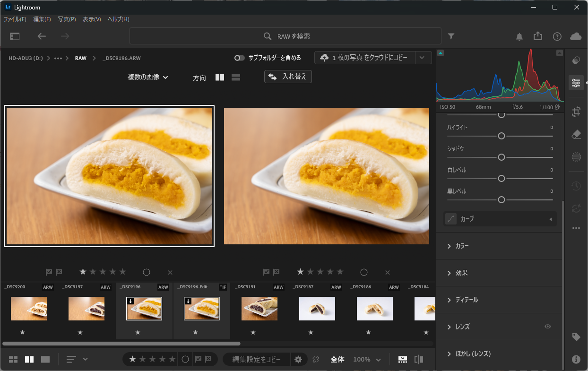Open the Versions history icon
This screenshot has width=588, height=371.
pyautogui.click(x=576, y=186)
